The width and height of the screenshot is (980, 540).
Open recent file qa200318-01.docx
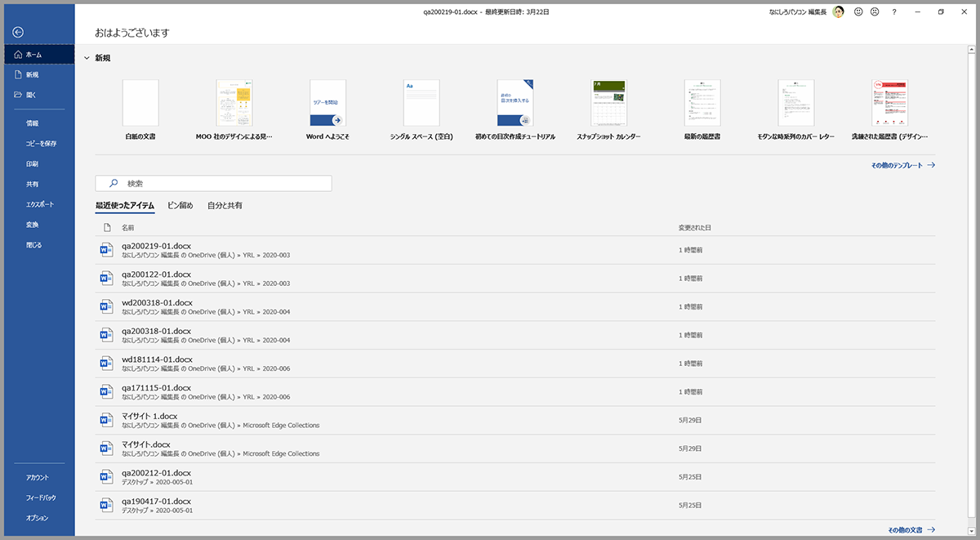click(x=515, y=335)
